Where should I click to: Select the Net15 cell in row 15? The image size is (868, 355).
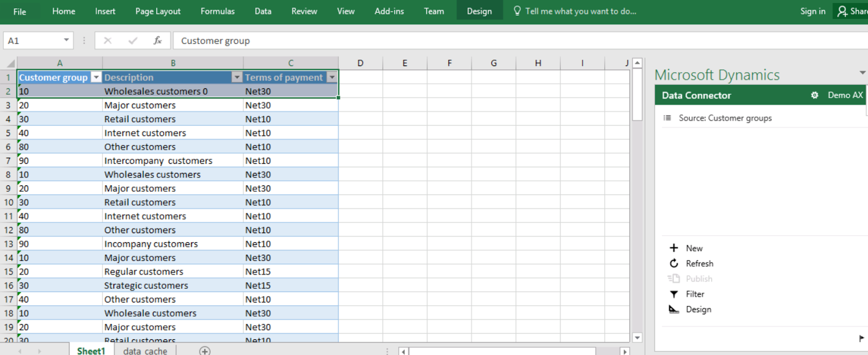click(x=291, y=272)
